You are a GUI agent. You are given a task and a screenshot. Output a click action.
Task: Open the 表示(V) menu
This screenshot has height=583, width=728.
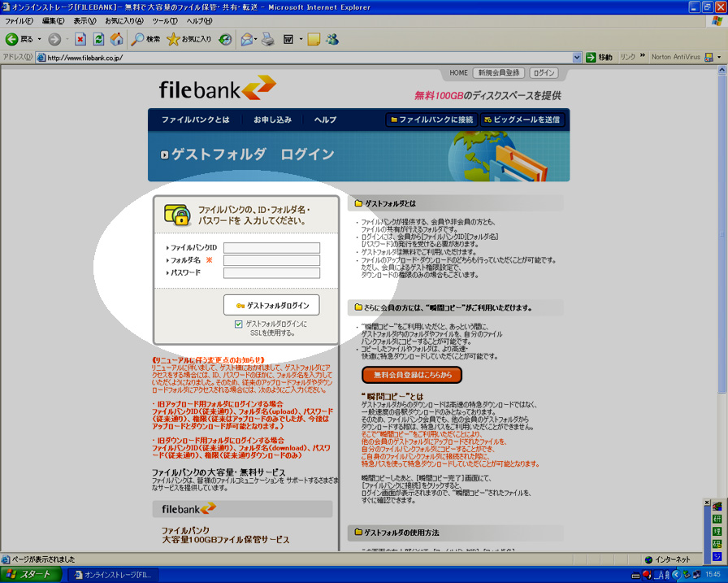pyautogui.click(x=85, y=21)
